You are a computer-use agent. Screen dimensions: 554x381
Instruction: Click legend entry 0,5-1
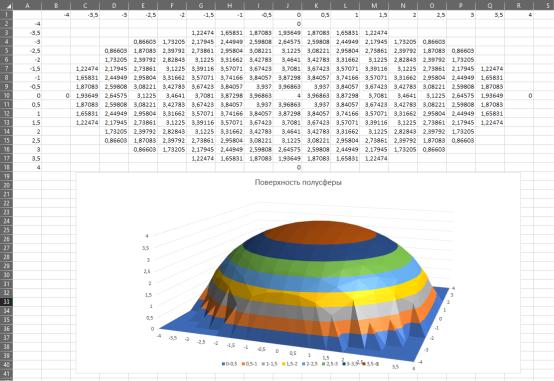[x=249, y=364]
